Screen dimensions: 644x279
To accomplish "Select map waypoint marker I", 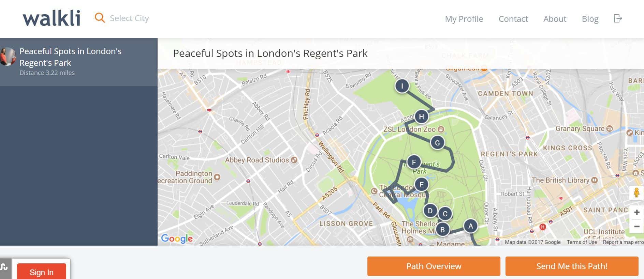I will 402,86.
